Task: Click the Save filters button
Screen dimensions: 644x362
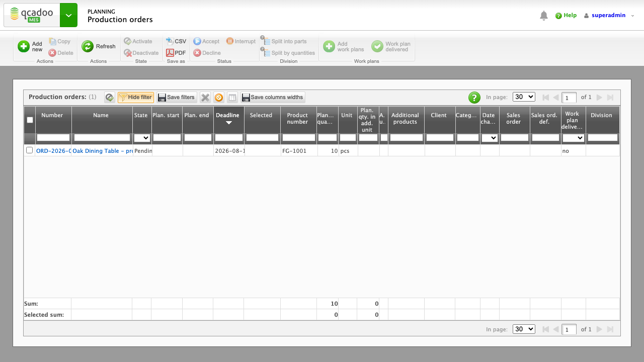Action: pos(177,98)
